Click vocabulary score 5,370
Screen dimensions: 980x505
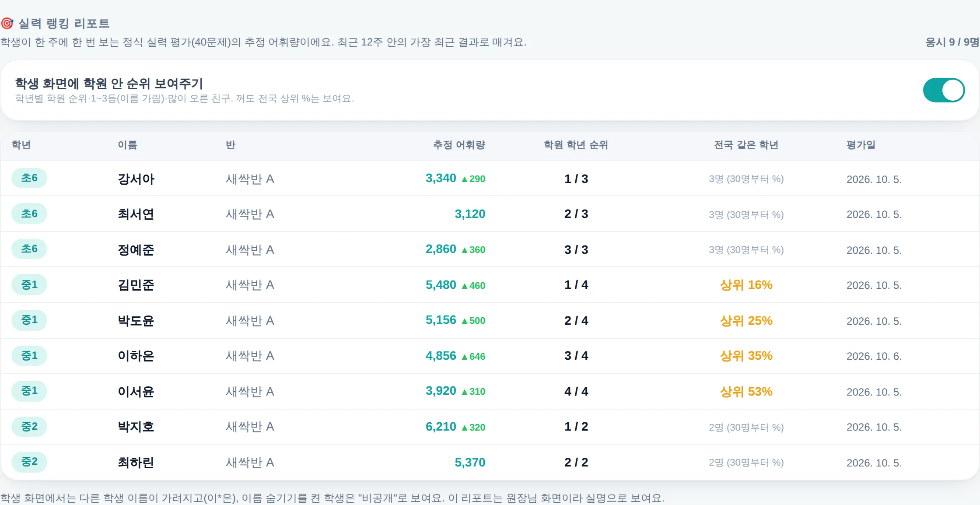pos(470,463)
